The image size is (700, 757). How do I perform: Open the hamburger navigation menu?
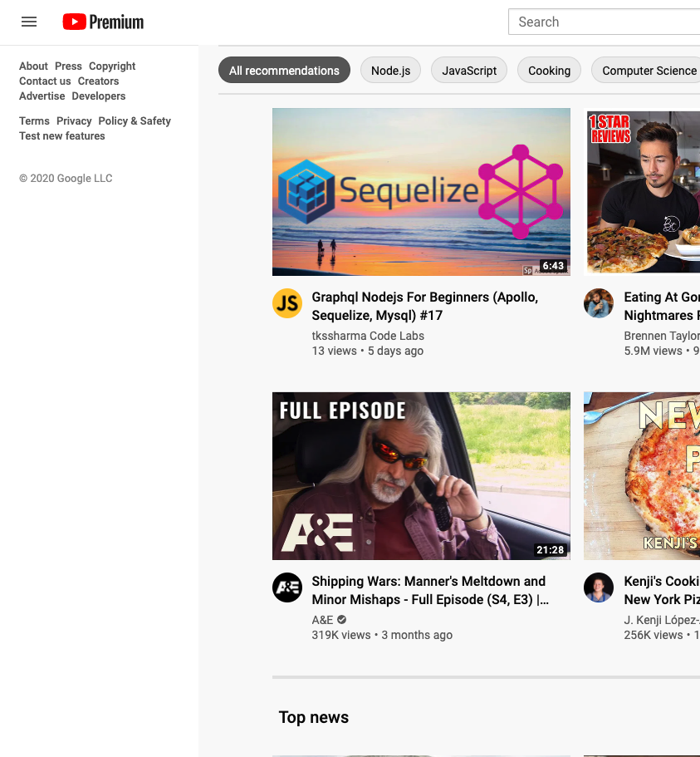(x=29, y=22)
